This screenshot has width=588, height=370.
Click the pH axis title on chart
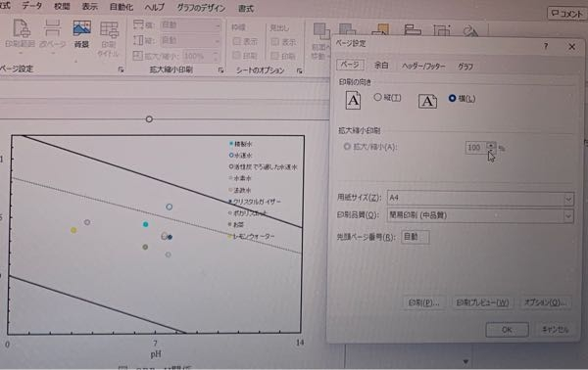[156, 353]
